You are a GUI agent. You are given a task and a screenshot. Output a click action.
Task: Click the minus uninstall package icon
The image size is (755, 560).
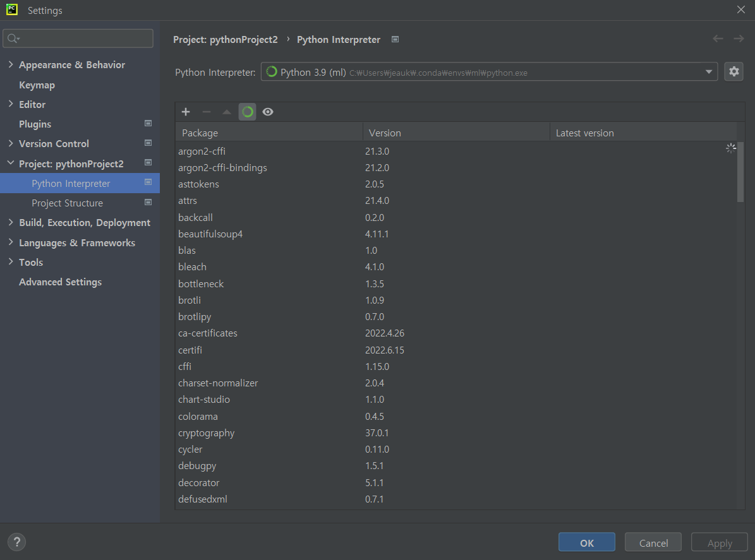(207, 112)
